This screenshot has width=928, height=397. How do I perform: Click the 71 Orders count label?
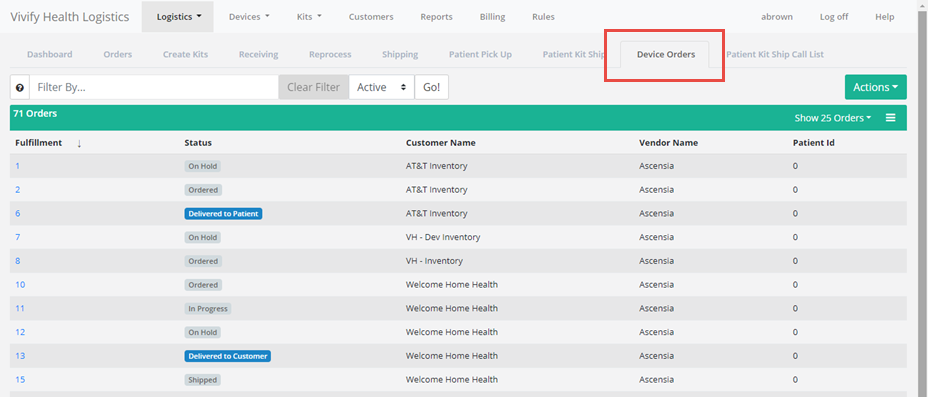(35, 113)
